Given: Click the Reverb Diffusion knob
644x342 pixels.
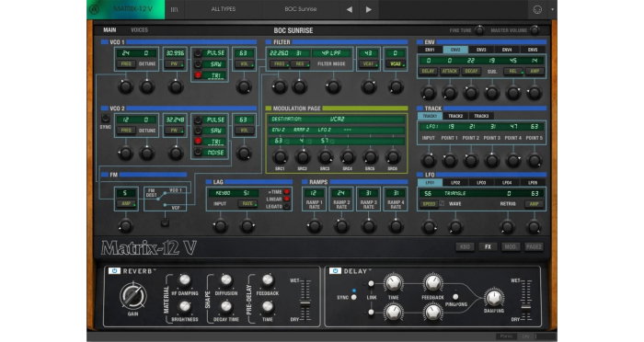Looking at the screenshot, I should click(226, 280).
